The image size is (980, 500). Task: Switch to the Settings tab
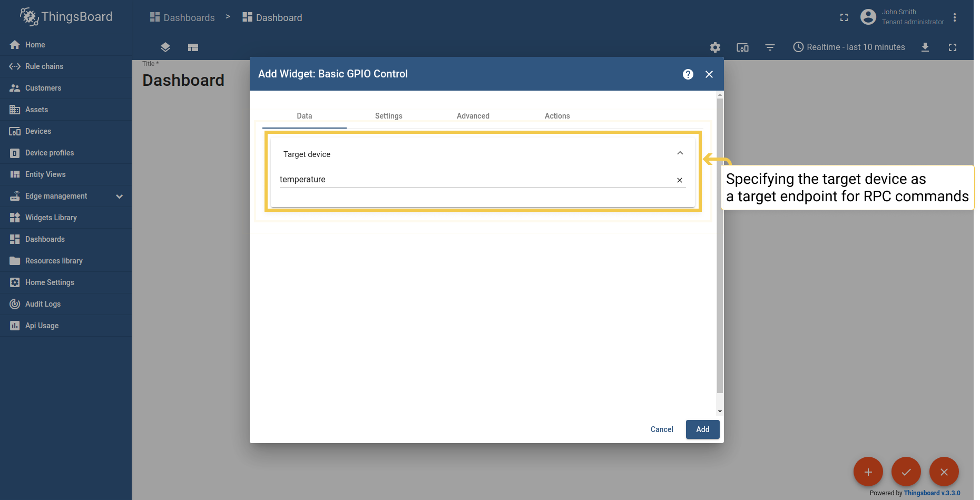click(388, 116)
